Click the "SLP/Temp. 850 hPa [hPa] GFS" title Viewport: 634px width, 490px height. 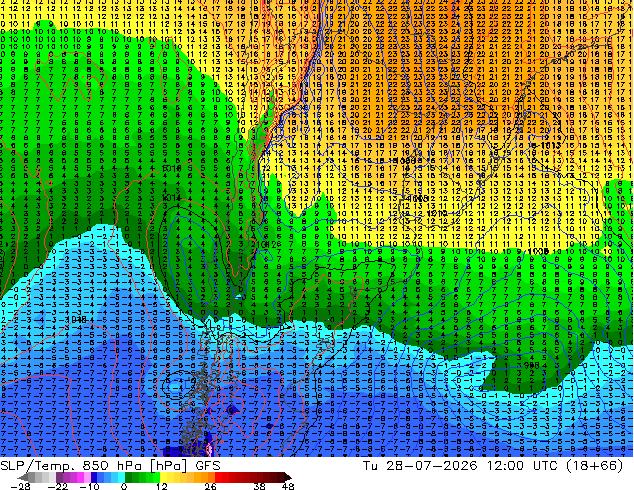[110, 466]
